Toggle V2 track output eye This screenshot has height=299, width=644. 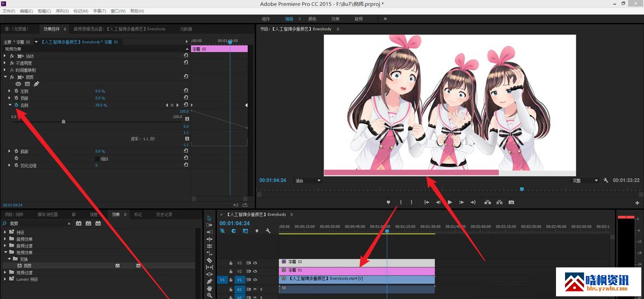(x=255, y=271)
